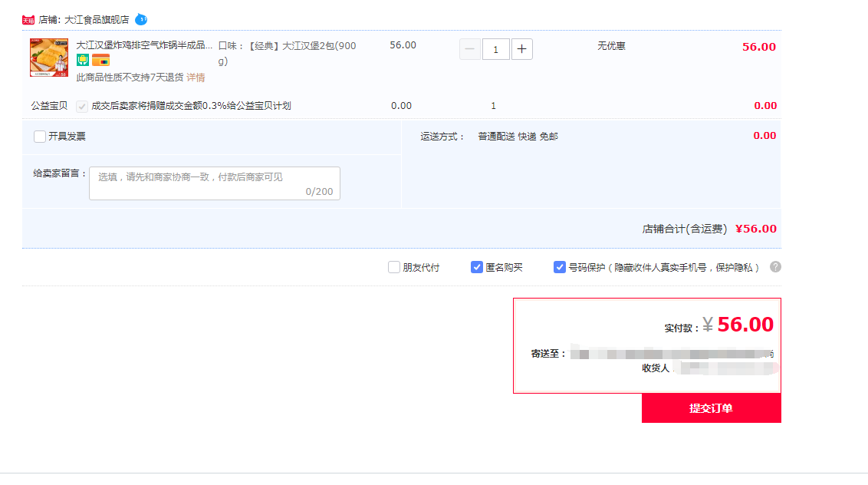The image size is (868, 485).
Task: Uncheck the 匿名购买 anonymous purchase checkbox
Action: 477,267
